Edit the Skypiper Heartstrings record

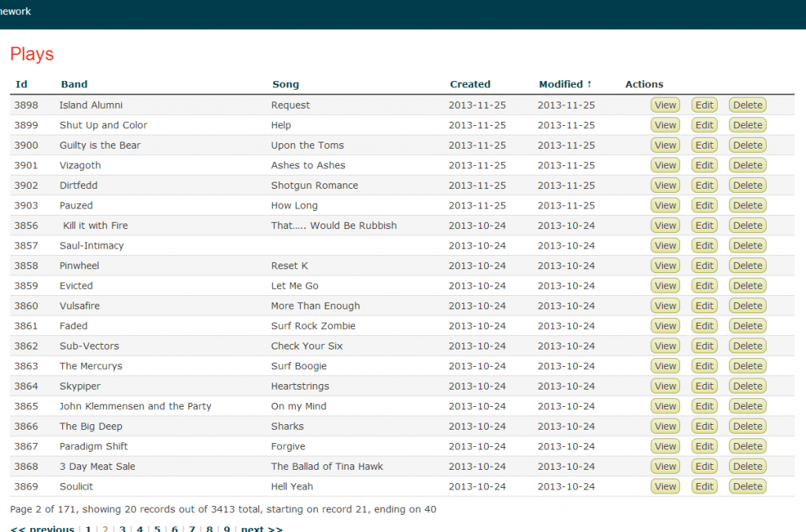click(x=704, y=386)
